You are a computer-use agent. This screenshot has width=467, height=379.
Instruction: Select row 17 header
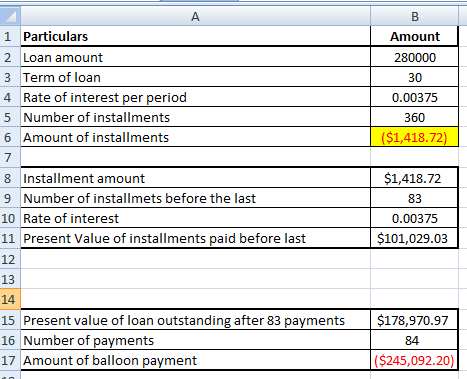pyautogui.click(x=10, y=360)
